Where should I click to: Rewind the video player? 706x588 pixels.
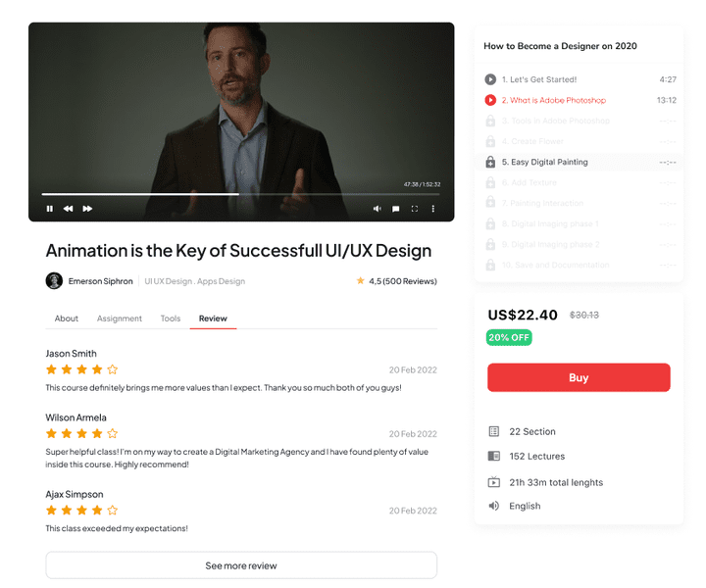tap(69, 209)
